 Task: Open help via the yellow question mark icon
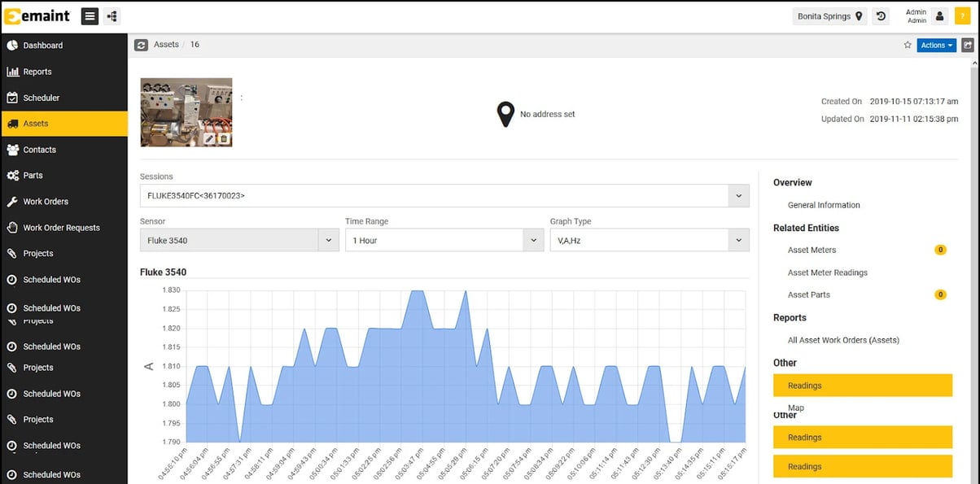click(x=963, y=15)
